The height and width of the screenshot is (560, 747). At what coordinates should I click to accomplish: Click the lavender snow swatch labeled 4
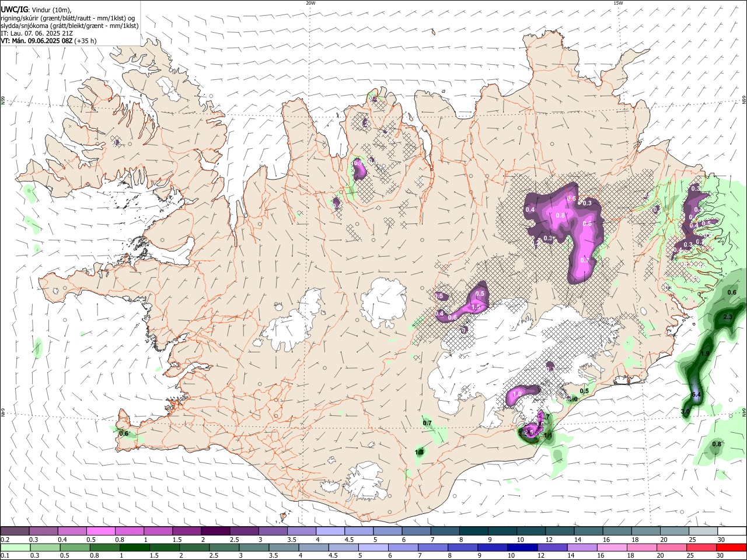click(x=330, y=531)
